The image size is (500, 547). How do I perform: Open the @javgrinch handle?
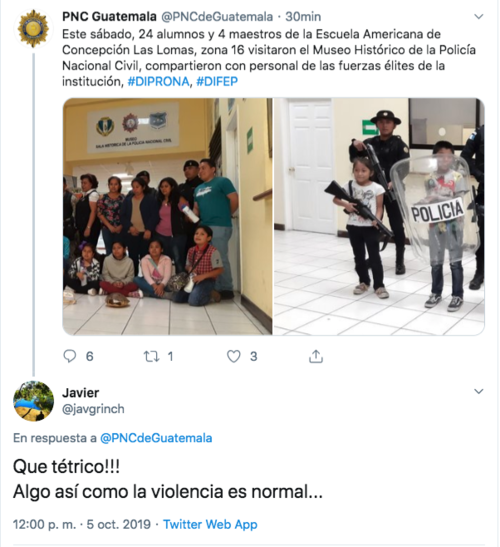click(x=93, y=409)
